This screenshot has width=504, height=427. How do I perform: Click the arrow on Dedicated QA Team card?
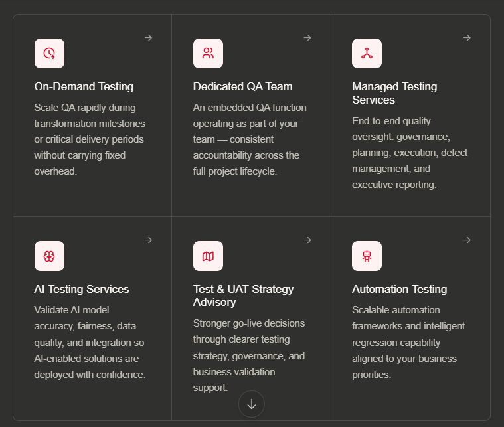click(x=307, y=38)
